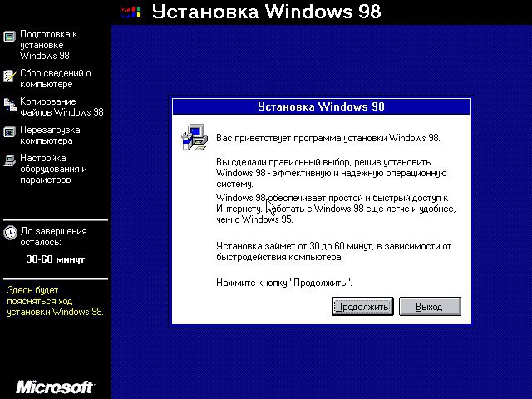Click the До завершения осталось label
Screen dimensions: 532x399
coord(53,236)
